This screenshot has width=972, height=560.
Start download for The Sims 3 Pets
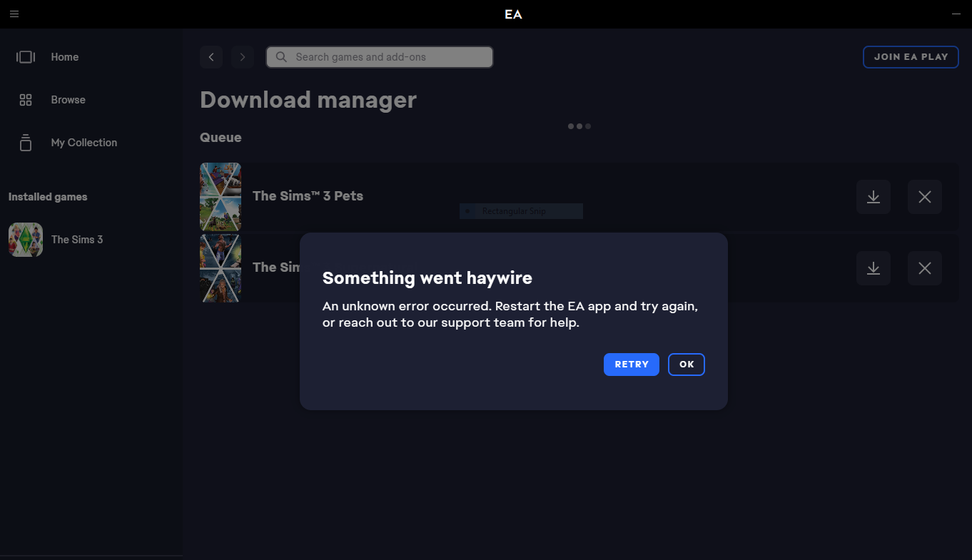click(x=873, y=197)
